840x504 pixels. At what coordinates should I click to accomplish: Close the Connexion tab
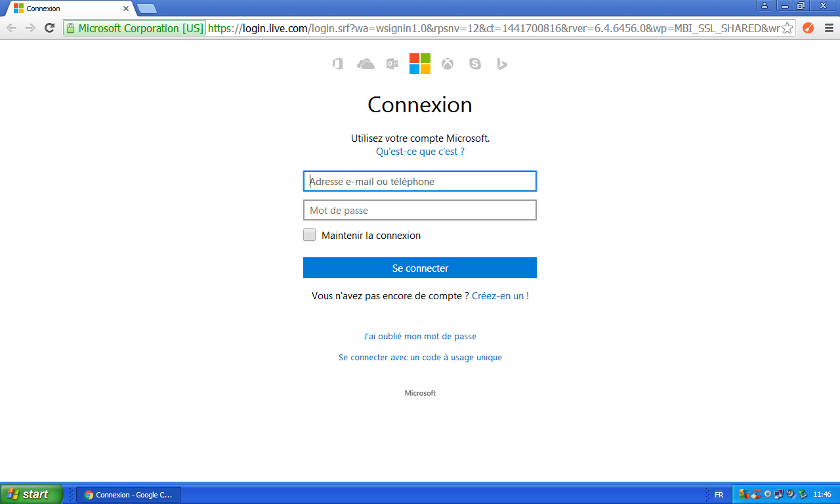click(126, 9)
